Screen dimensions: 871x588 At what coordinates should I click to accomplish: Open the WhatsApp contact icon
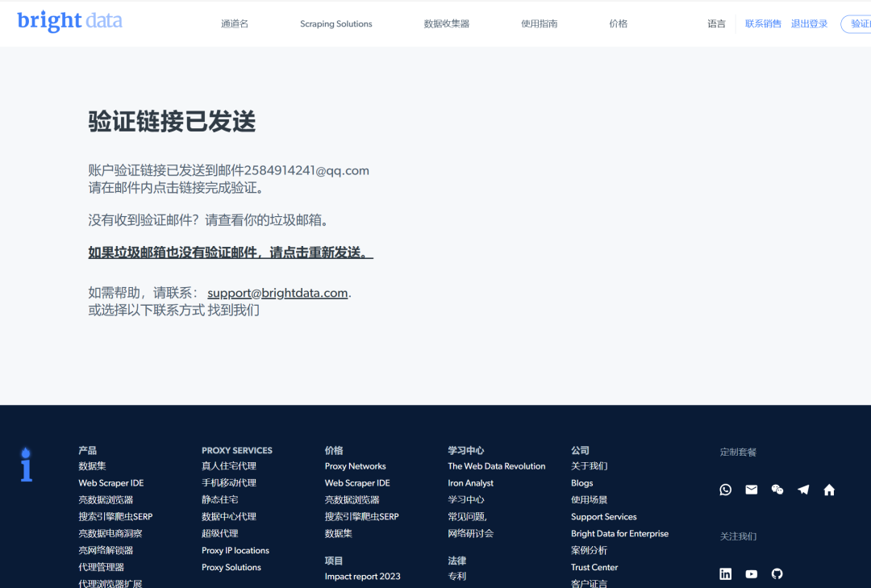pos(726,490)
